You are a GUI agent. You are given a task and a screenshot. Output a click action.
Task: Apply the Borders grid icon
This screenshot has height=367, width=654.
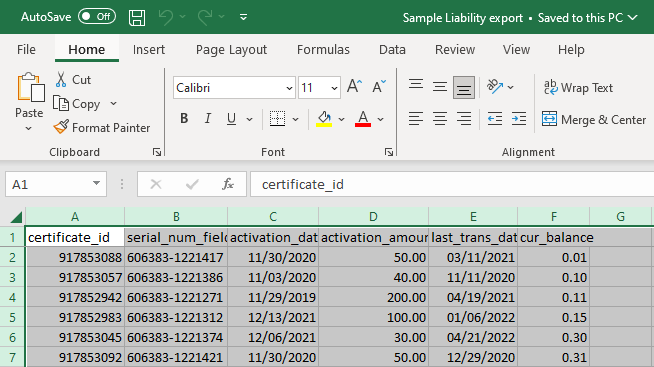pos(277,119)
